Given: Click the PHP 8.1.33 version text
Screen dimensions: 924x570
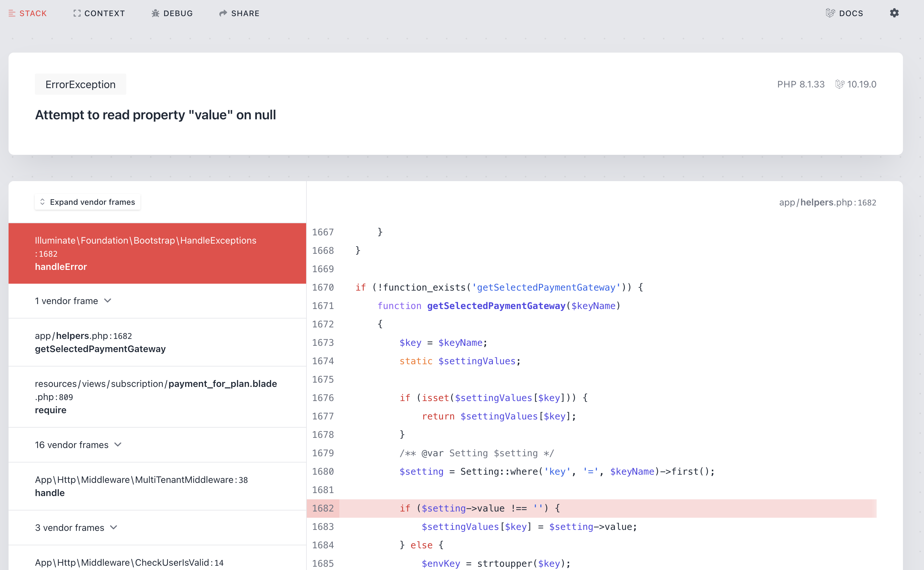Looking at the screenshot, I should pos(801,84).
